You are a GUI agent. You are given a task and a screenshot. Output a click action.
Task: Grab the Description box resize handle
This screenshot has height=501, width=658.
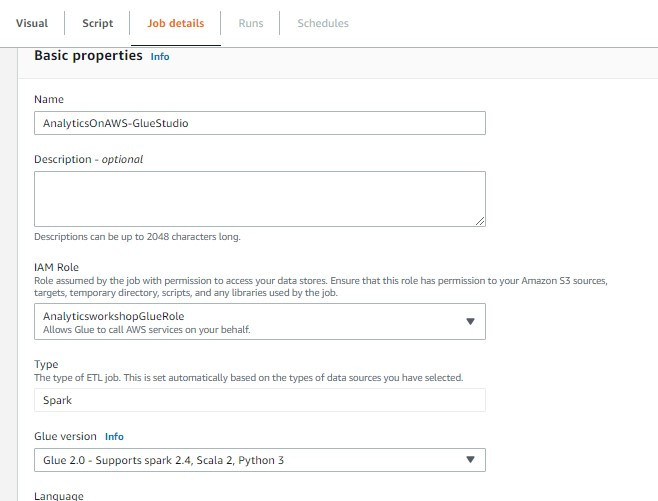[x=480, y=221]
